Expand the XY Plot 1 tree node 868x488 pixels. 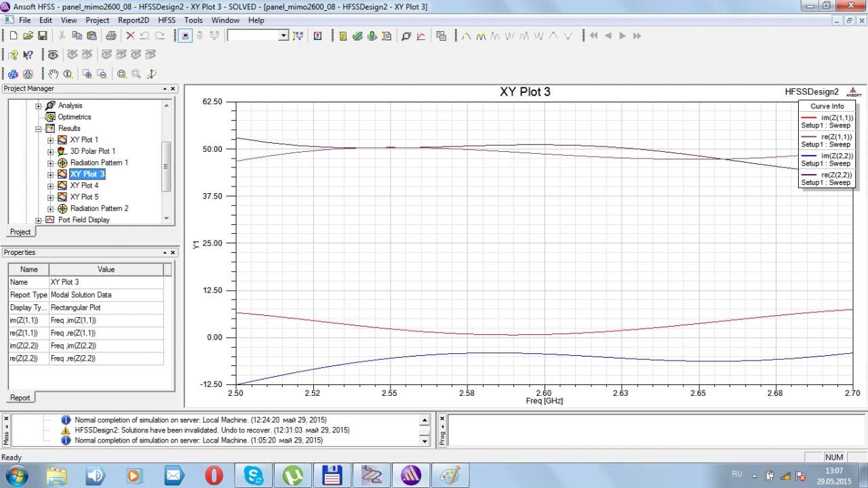tap(51, 140)
